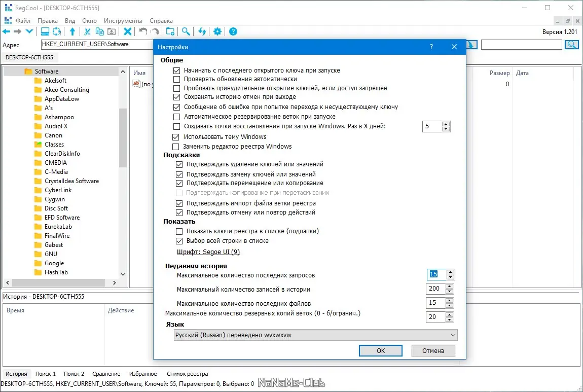The image size is (583, 392).
Task: Open help with the question mark icon
Action: 233,31
